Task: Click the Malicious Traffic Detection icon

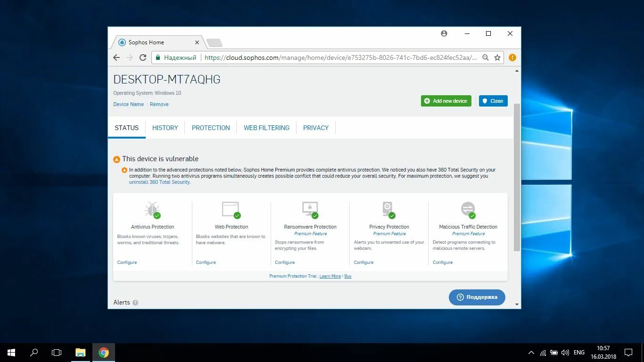Action: (x=468, y=209)
